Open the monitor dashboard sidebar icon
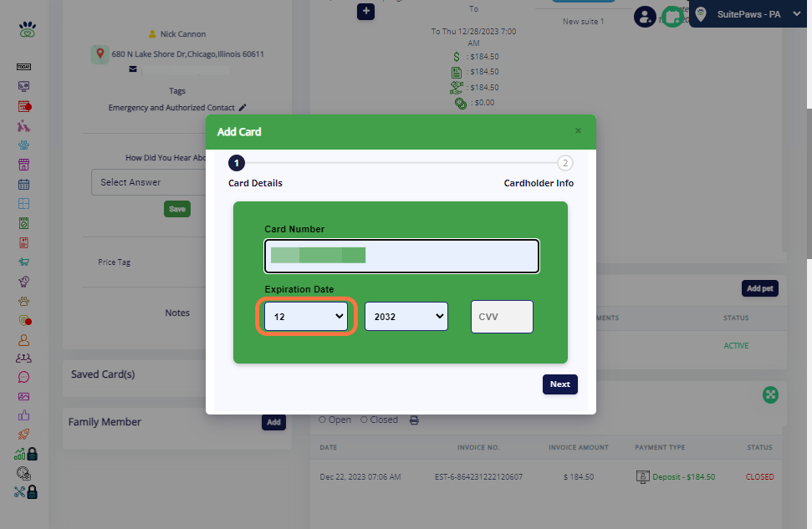This screenshot has height=529, width=812. 23,86
